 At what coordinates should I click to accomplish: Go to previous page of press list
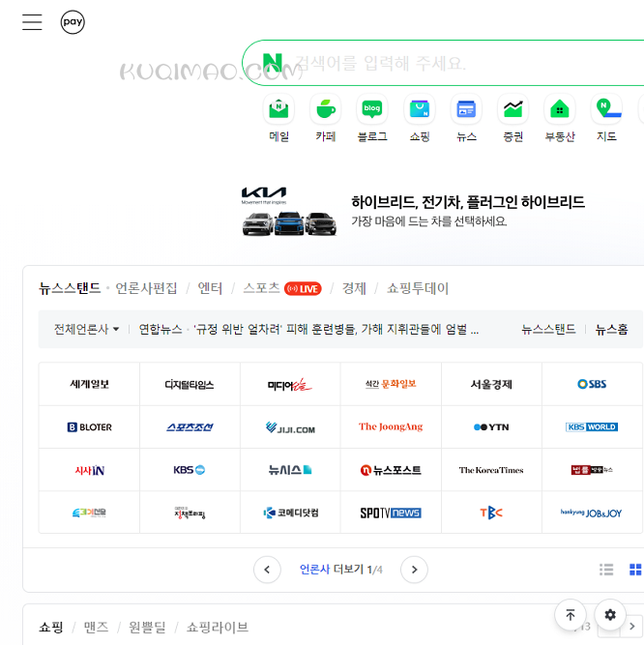click(x=267, y=570)
